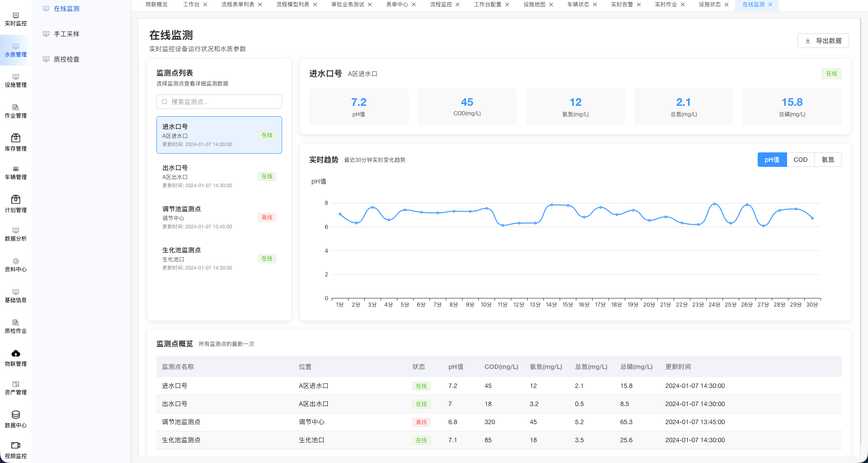Open the 质控检查 submenu item
868x463 pixels.
point(66,59)
